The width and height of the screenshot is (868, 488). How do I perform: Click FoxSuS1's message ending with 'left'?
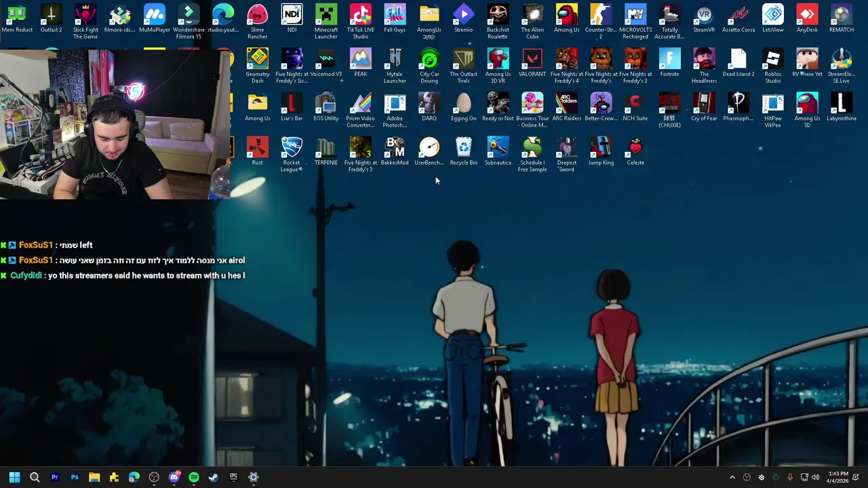(47, 245)
